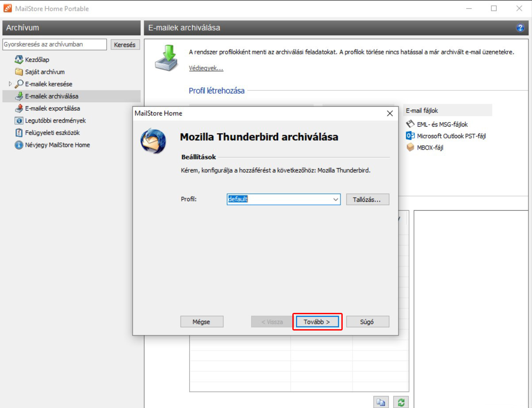
Task: Click the MBOX-fájl box icon
Action: tap(410, 147)
